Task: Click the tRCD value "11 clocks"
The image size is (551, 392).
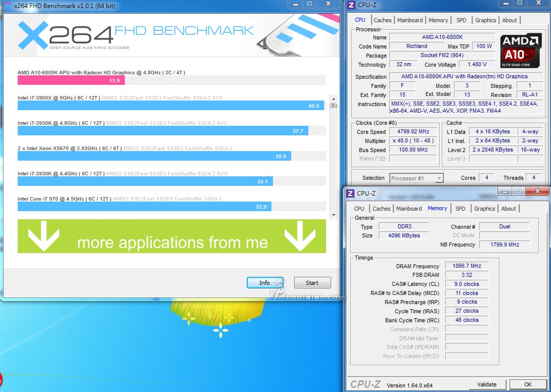Action: [x=467, y=293]
